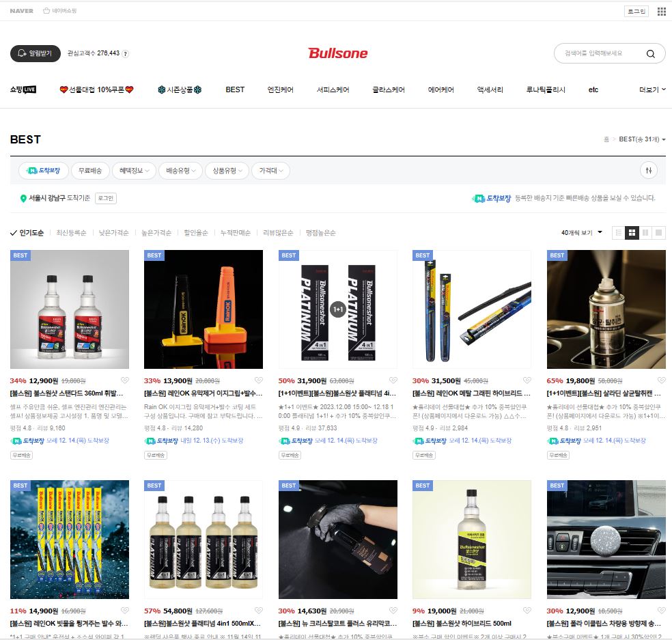The image size is (672, 640).
Task: Click the 로그인 button beside 도착기준
Action: tap(105, 198)
